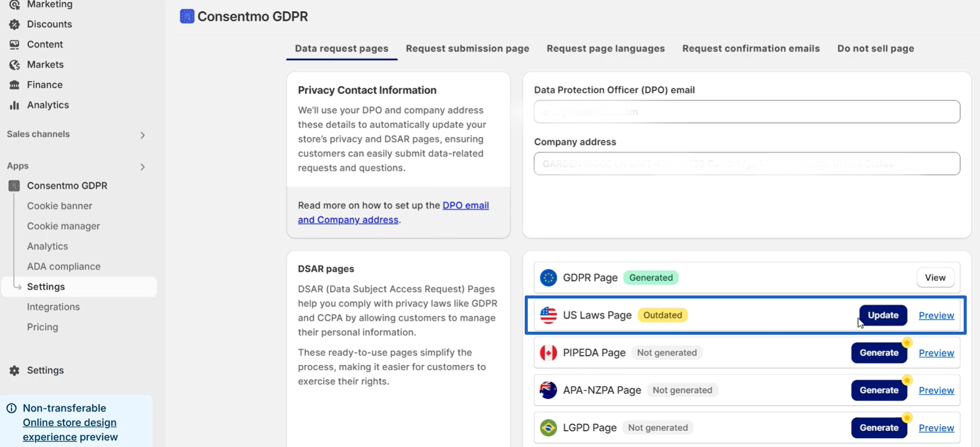Click the Discounts icon in sidebar
Screen dimensions: 980x447
[x=14, y=24]
